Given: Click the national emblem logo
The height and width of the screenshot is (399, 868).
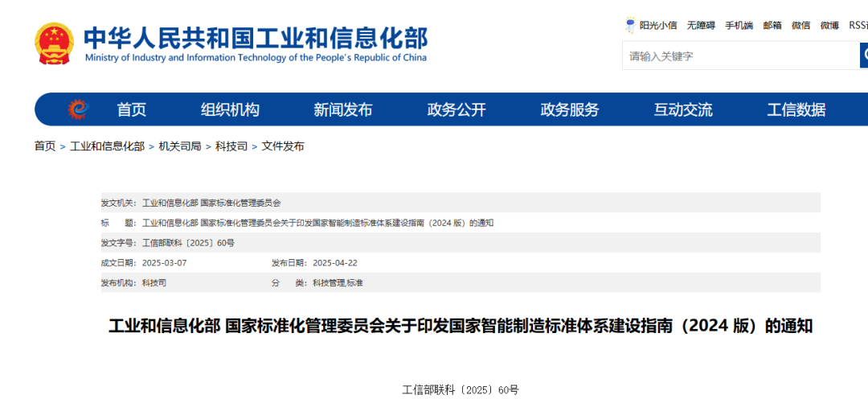Looking at the screenshot, I should tap(54, 43).
